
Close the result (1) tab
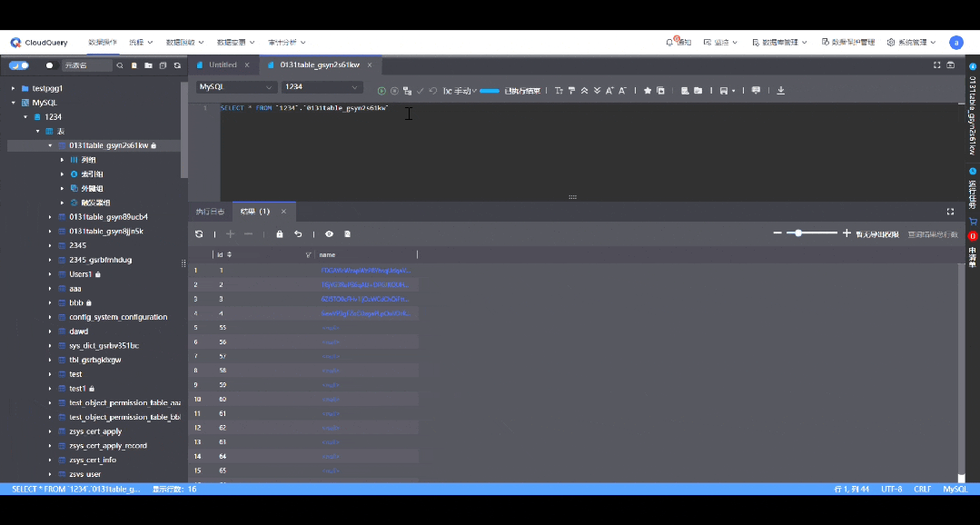click(x=283, y=212)
